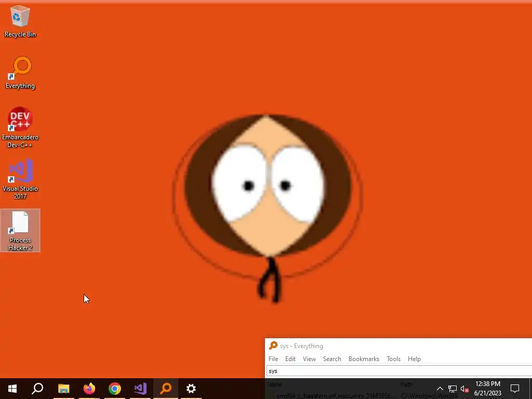Open the Recycle Bin desktop icon

coord(20,21)
